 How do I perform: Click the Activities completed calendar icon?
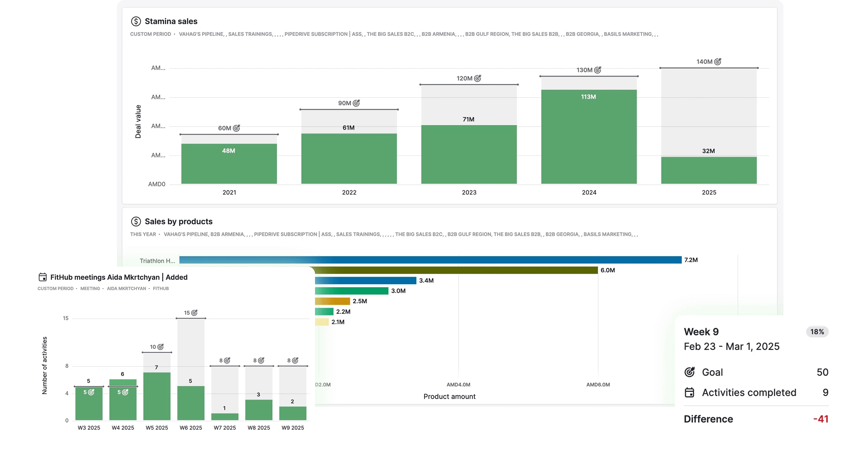689,393
